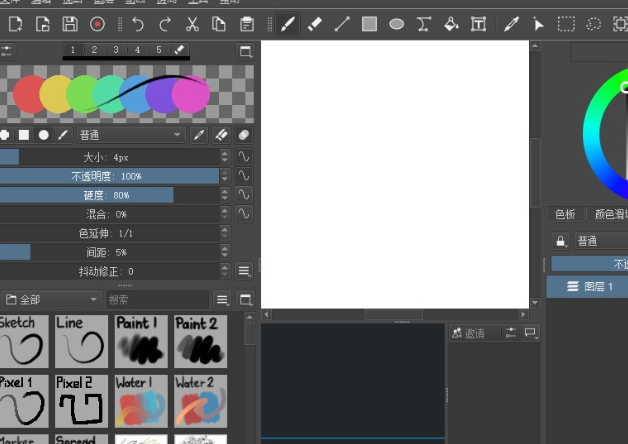Redo the last action

[165, 24]
